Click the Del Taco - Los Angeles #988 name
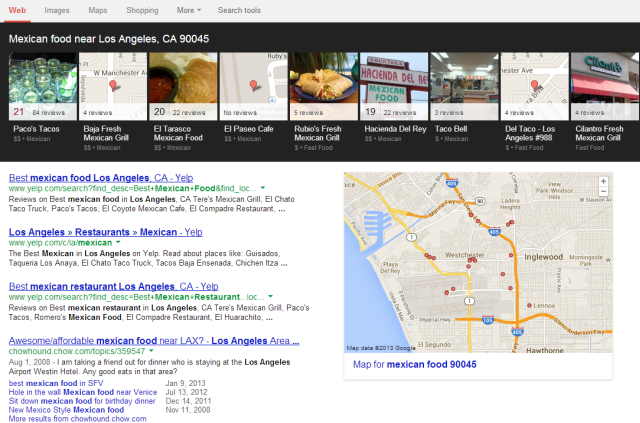The height and width of the screenshot is (423, 640). tap(530, 134)
